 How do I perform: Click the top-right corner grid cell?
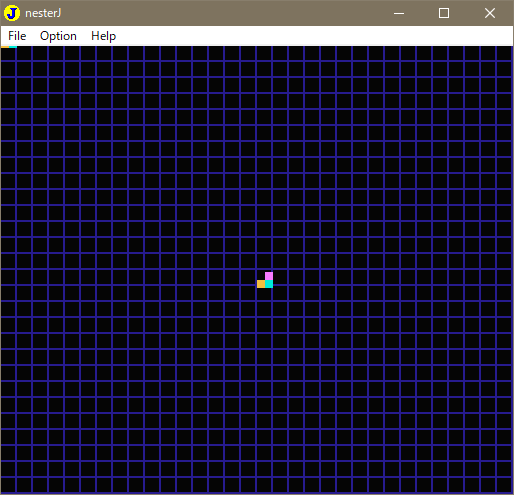point(505,53)
